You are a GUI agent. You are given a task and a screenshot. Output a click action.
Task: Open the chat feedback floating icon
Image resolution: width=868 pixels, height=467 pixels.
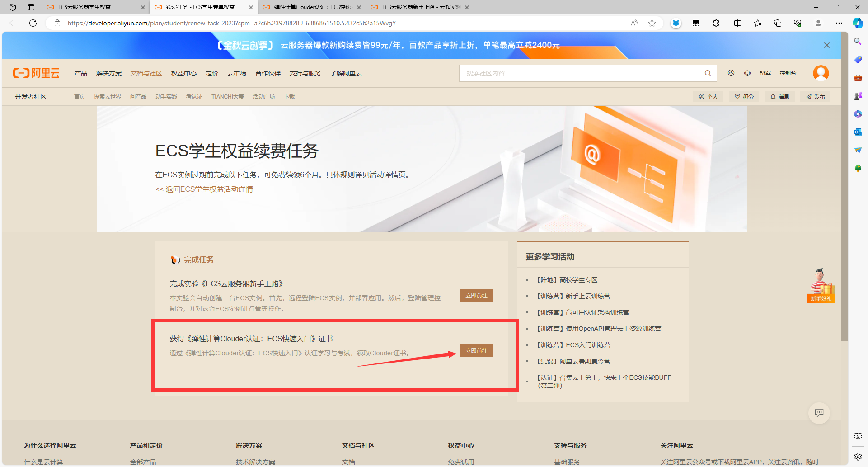pyautogui.click(x=819, y=413)
